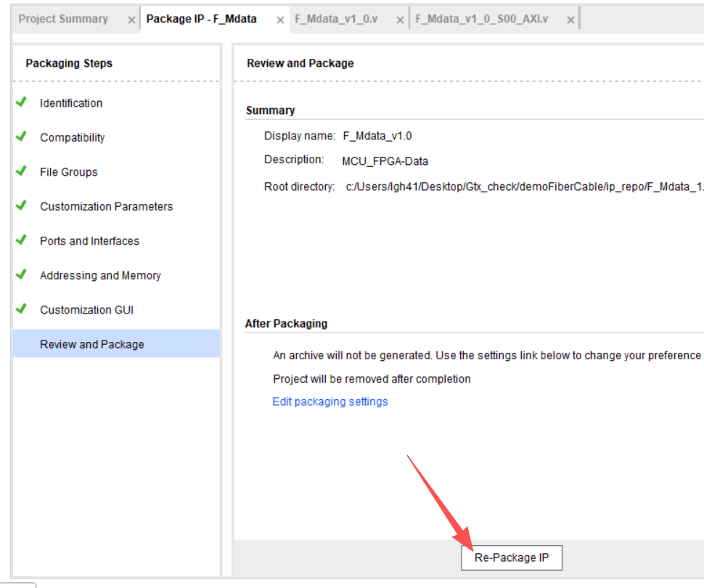Click the green checkmark beside File Groups
This screenshot has height=588, width=704.
pyautogui.click(x=21, y=171)
